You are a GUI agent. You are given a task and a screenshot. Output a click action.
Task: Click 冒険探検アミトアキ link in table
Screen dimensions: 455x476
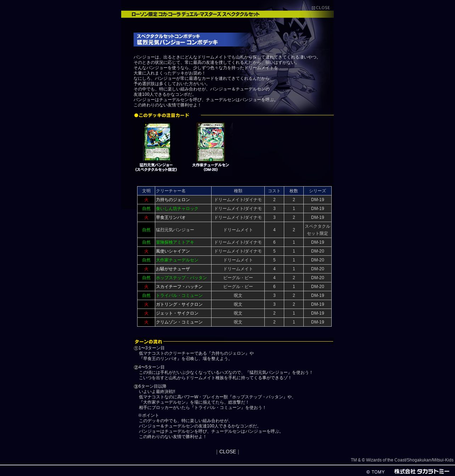click(175, 242)
